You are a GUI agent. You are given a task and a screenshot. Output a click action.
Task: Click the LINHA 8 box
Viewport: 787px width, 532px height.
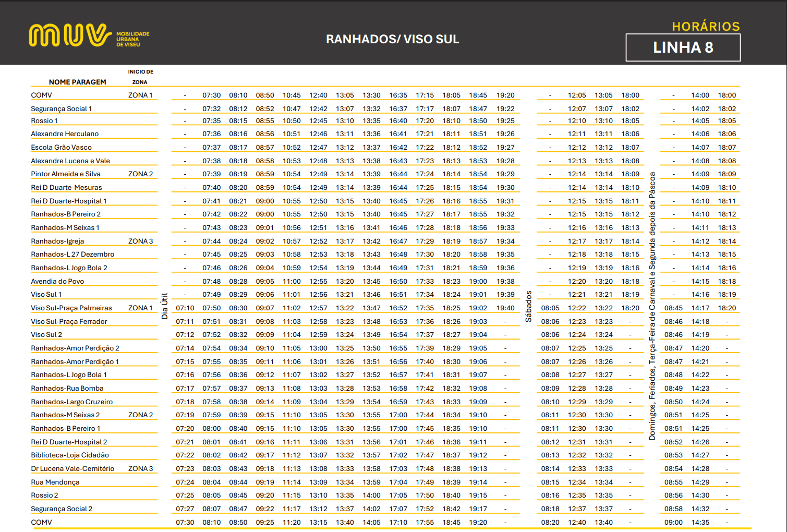tap(683, 47)
